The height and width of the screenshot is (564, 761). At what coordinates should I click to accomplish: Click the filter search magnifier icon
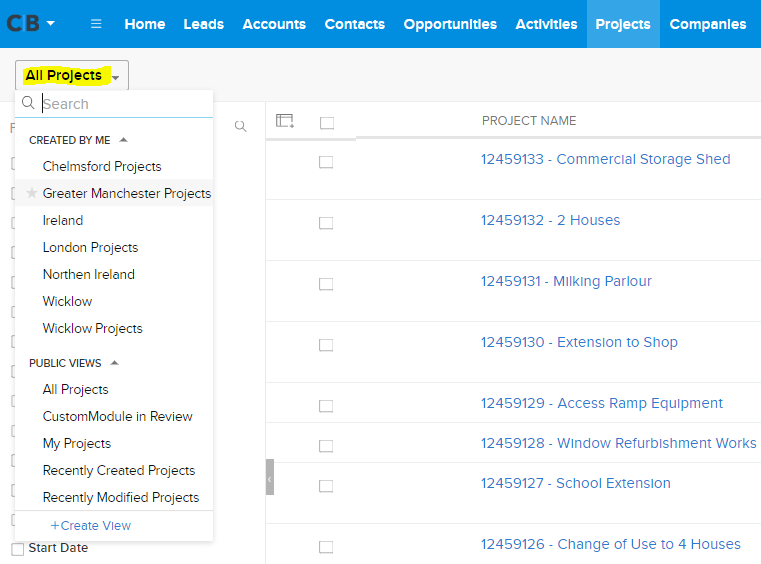click(240, 127)
